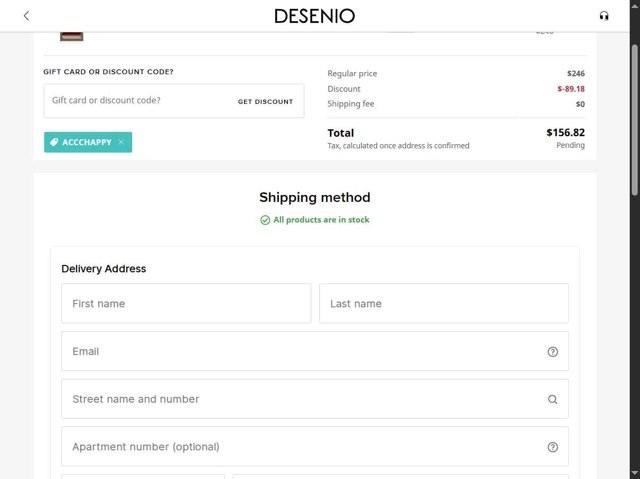Click the Last name field
This screenshot has height=479, width=640.
click(444, 303)
